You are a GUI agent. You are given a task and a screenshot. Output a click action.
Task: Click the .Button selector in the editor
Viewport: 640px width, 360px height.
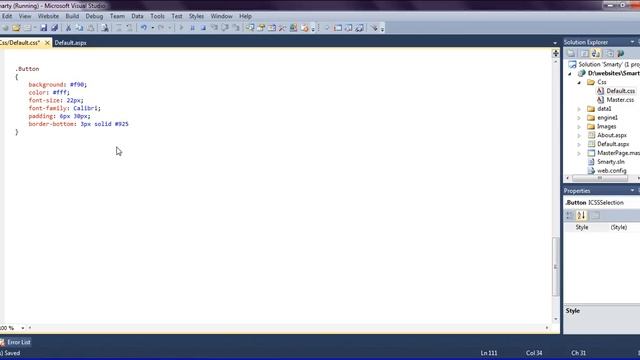(27, 69)
